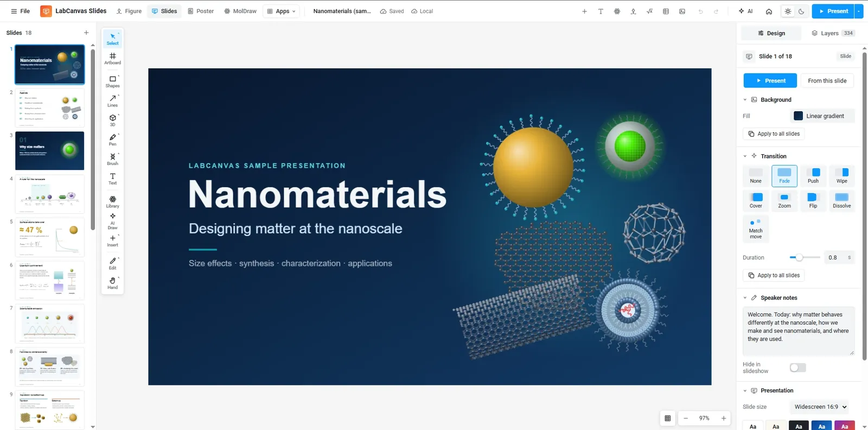Image resolution: width=868 pixels, height=430 pixels.
Task: Pick the Lines tool
Action: (x=112, y=101)
